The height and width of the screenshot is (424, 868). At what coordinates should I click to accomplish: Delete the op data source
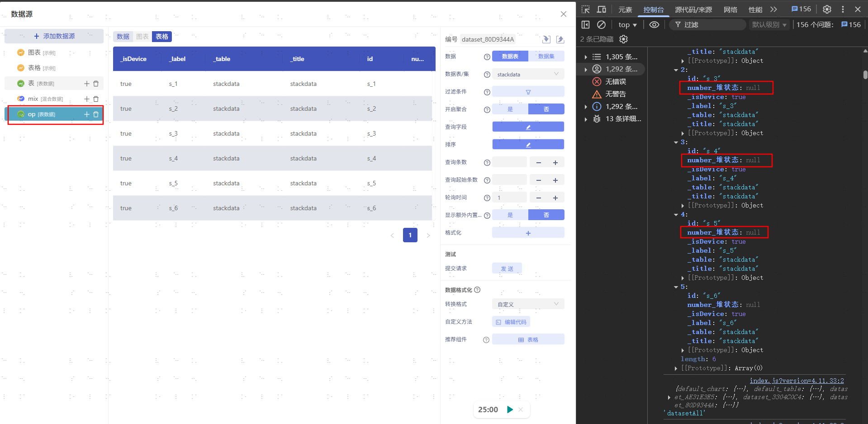[96, 114]
